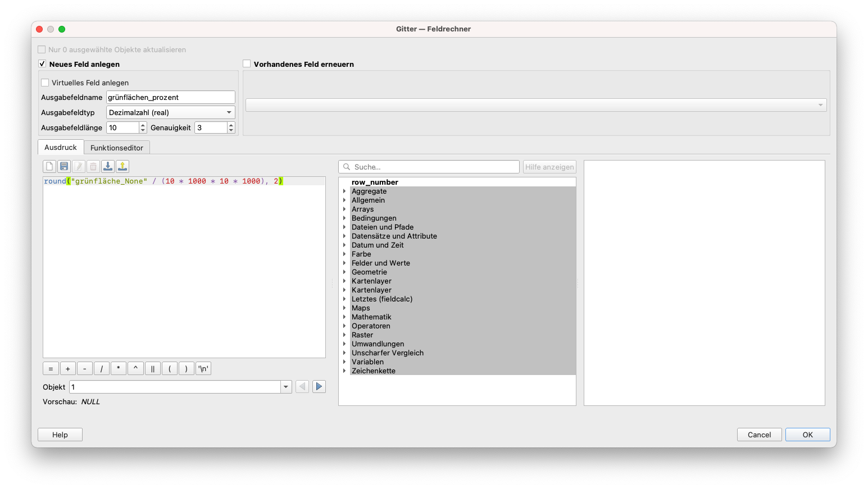Click into the Ausgabefeldname field
The image size is (868, 489).
[171, 97]
